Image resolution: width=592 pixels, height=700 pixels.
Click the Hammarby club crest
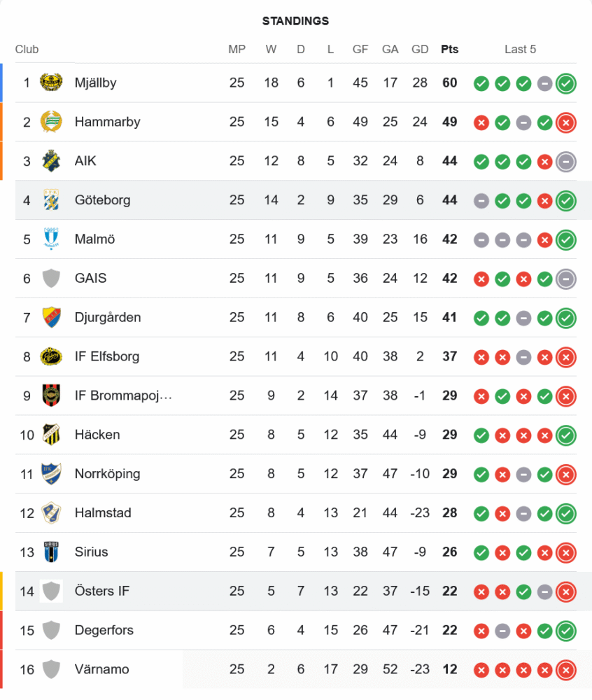click(x=51, y=122)
